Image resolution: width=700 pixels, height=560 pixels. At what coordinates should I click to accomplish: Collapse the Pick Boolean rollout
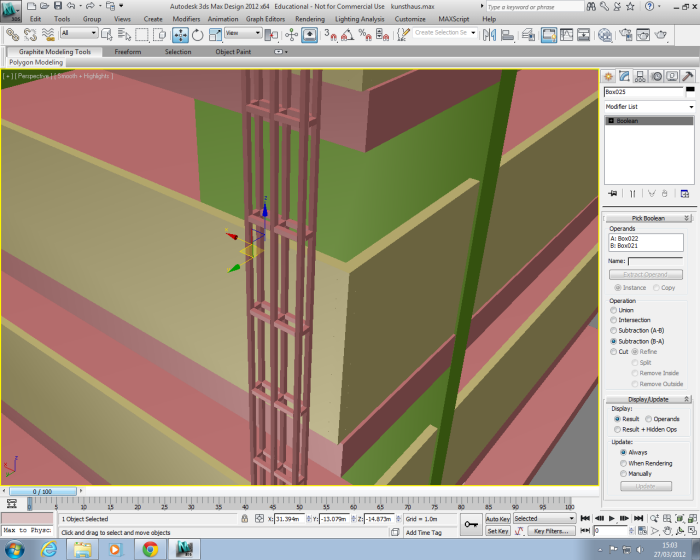(x=649, y=217)
